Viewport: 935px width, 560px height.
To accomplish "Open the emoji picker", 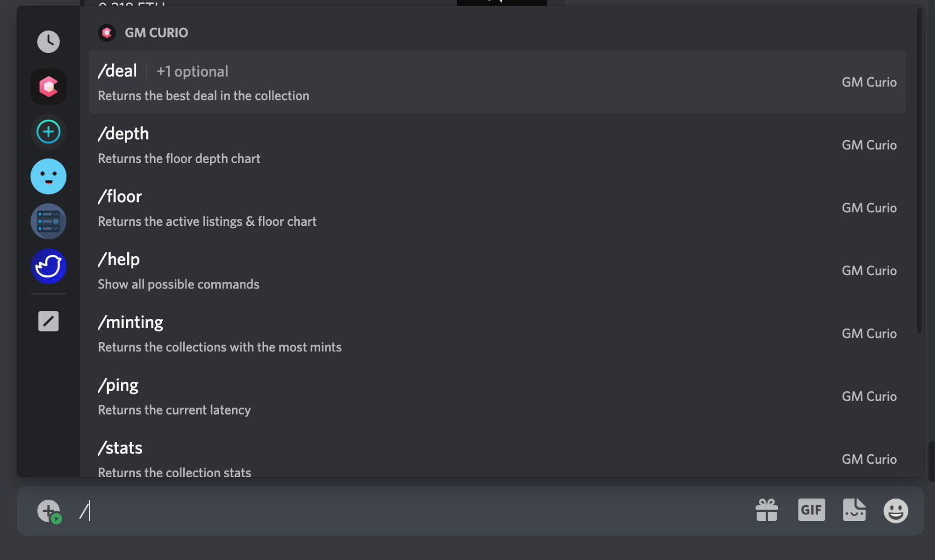I will pos(896,510).
